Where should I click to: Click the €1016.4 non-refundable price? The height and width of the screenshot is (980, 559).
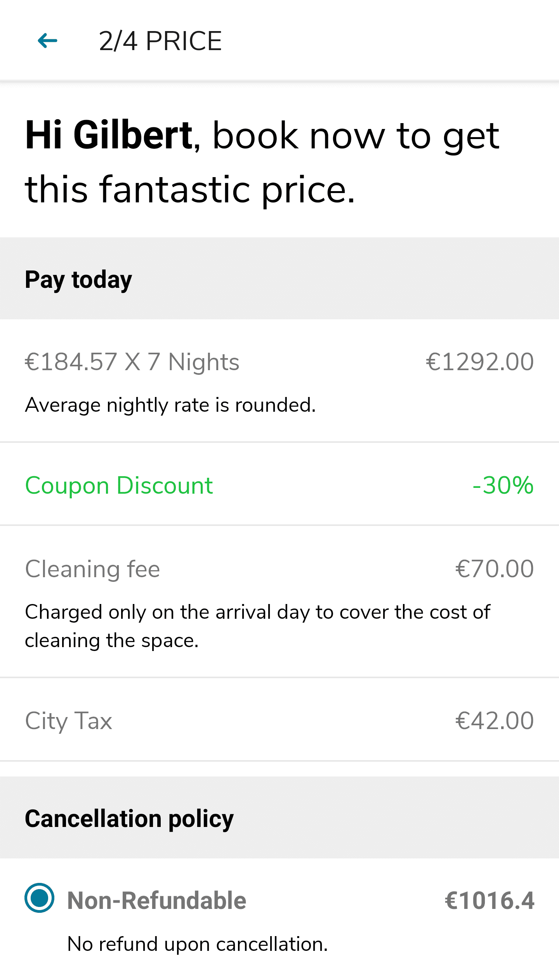click(490, 900)
